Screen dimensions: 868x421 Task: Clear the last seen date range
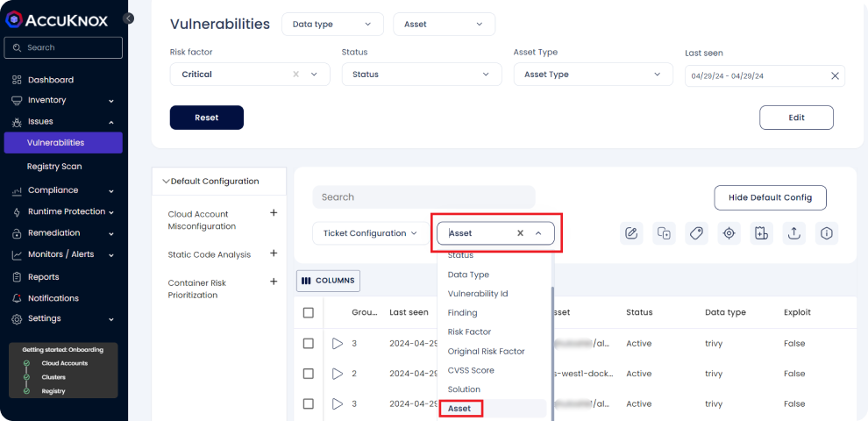[x=835, y=75]
